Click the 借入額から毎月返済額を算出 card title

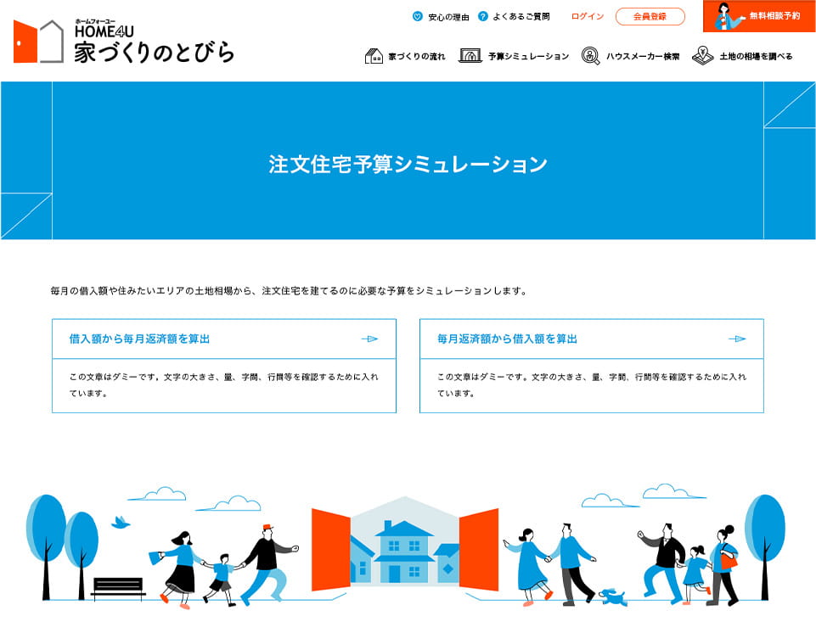139,339
